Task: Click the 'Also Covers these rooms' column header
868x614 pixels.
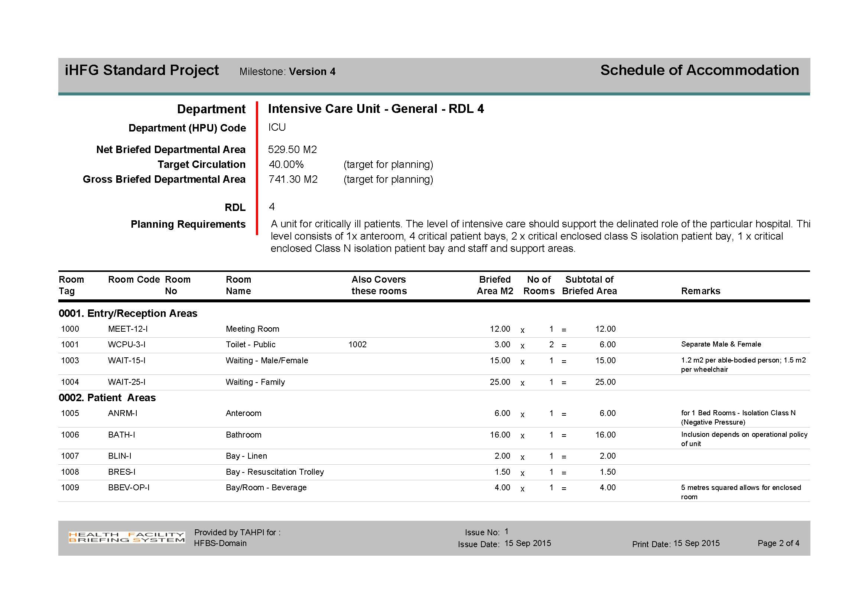Action: [379, 285]
